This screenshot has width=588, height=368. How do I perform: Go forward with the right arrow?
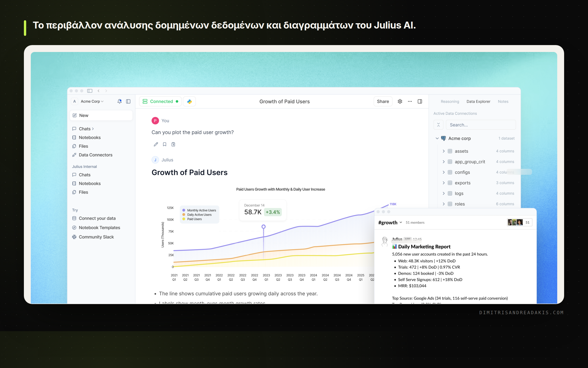click(x=106, y=91)
